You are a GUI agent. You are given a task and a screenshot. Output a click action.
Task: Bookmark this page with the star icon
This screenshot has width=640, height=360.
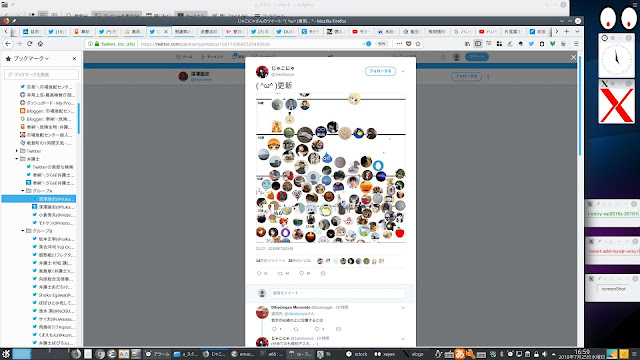click(x=418, y=44)
